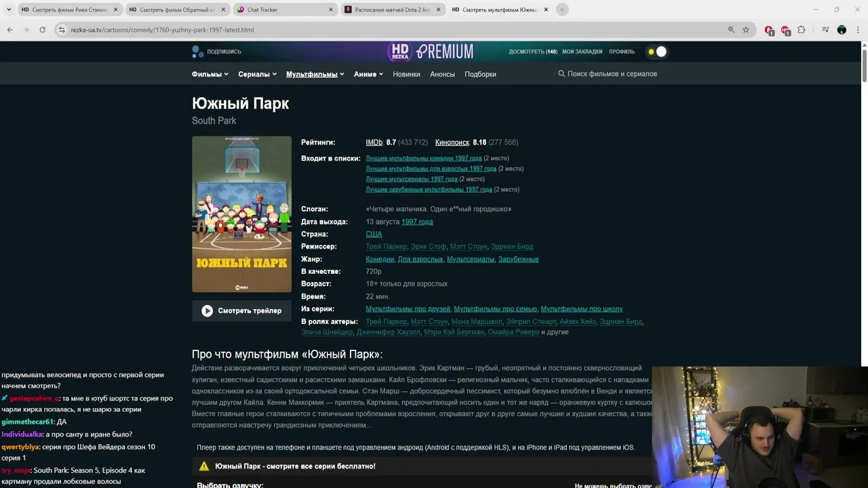Close the Chat Tracker tab
The height and width of the screenshot is (488, 868).
coord(331,9)
